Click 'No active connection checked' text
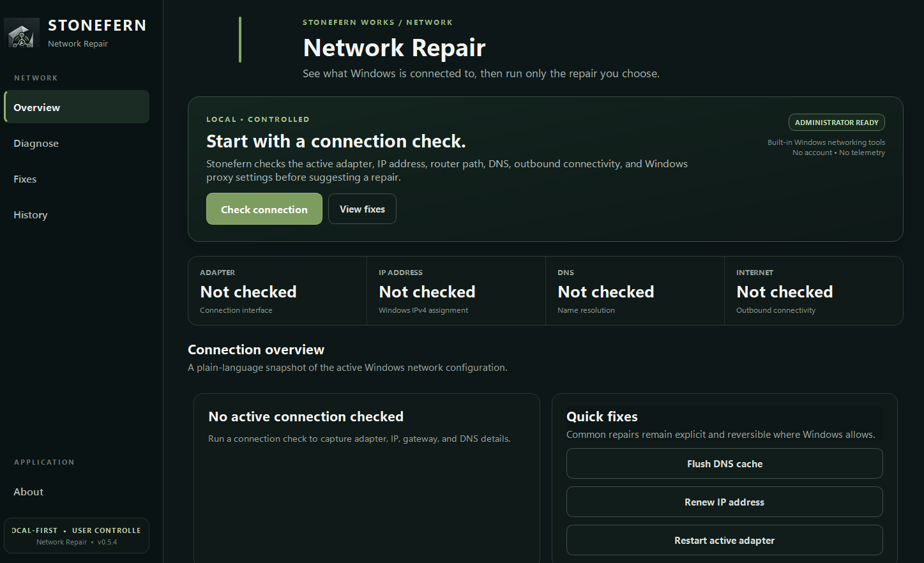The height and width of the screenshot is (563, 924). 306,417
